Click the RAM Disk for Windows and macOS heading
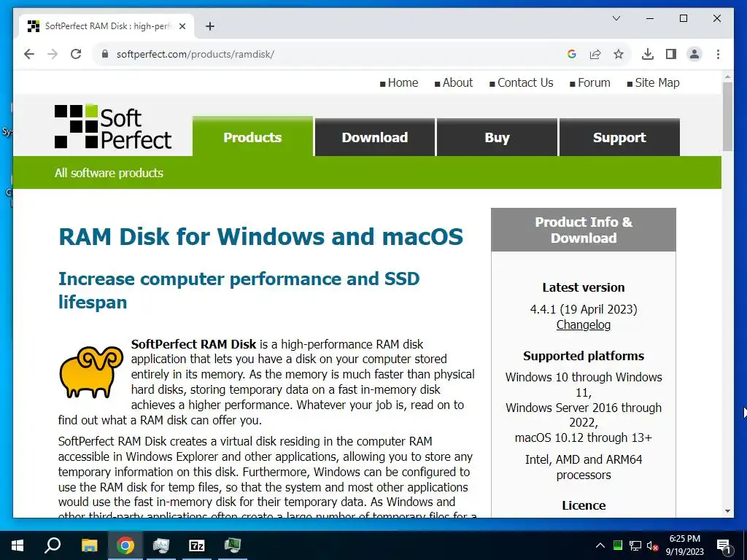 (x=260, y=237)
